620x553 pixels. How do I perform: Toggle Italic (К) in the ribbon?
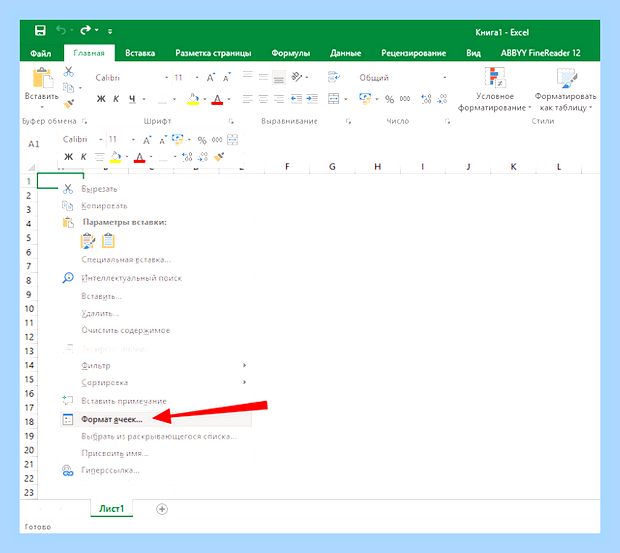point(116,99)
